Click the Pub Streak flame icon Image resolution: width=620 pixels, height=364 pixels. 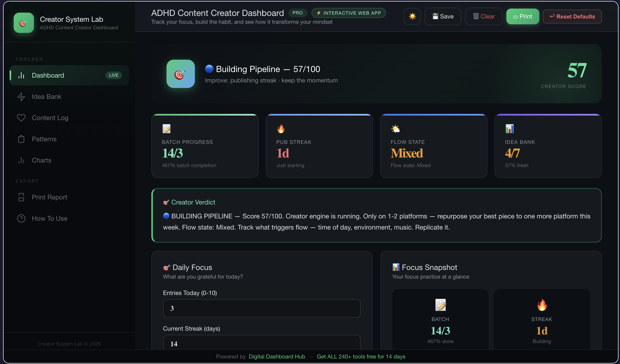point(281,129)
